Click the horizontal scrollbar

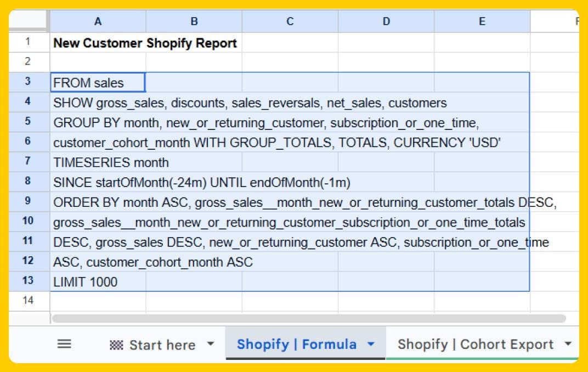click(309, 319)
